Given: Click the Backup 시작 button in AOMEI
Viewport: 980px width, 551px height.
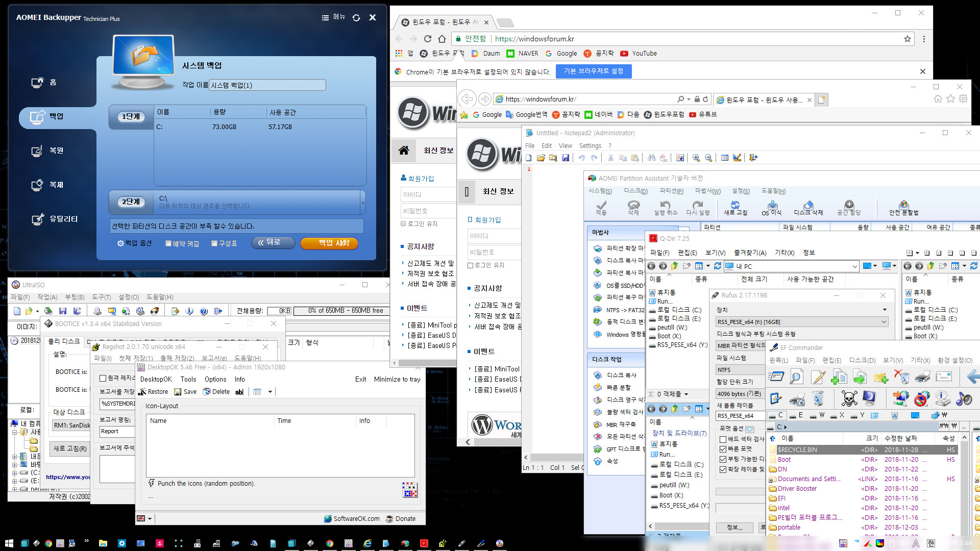Looking at the screenshot, I should pos(330,243).
